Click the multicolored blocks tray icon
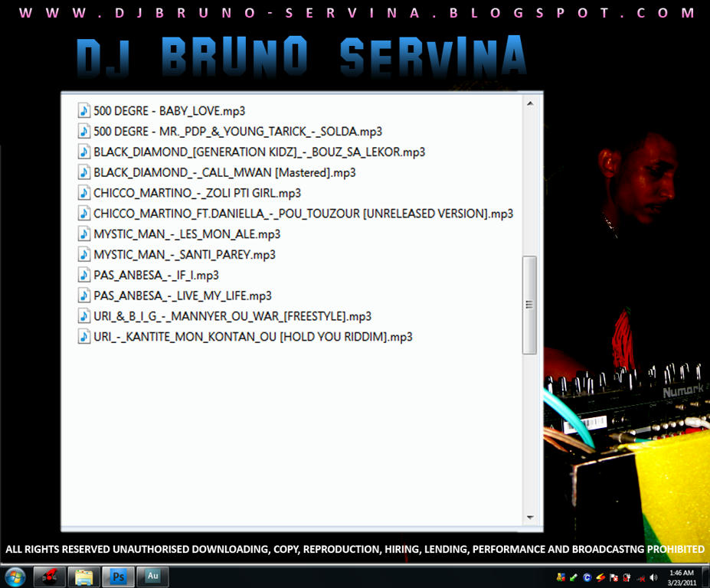Screen dimensions: 710x588 (561, 577)
